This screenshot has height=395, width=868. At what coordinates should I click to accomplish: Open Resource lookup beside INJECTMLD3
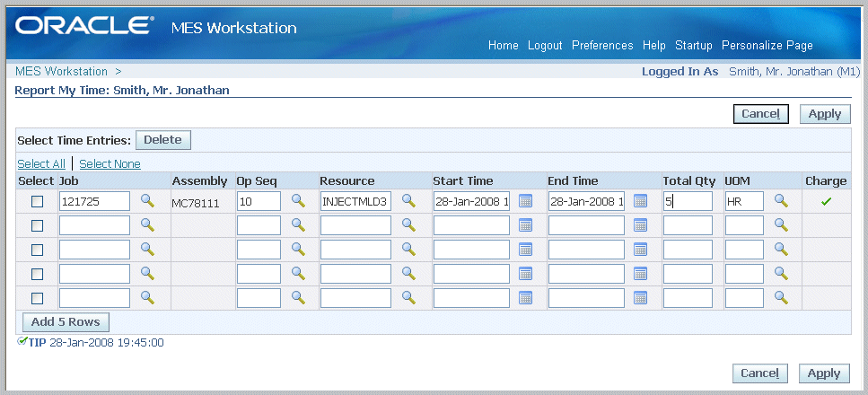(408, 200)
